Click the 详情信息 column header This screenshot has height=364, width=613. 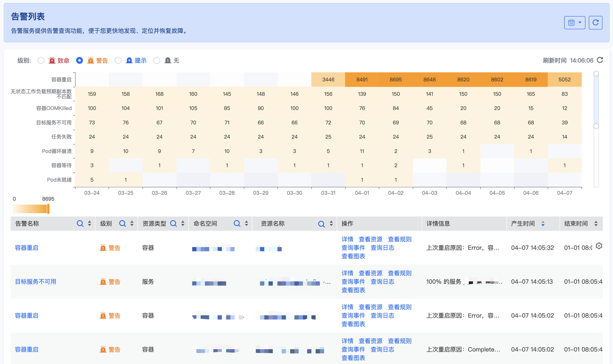[x=438, y=224]
